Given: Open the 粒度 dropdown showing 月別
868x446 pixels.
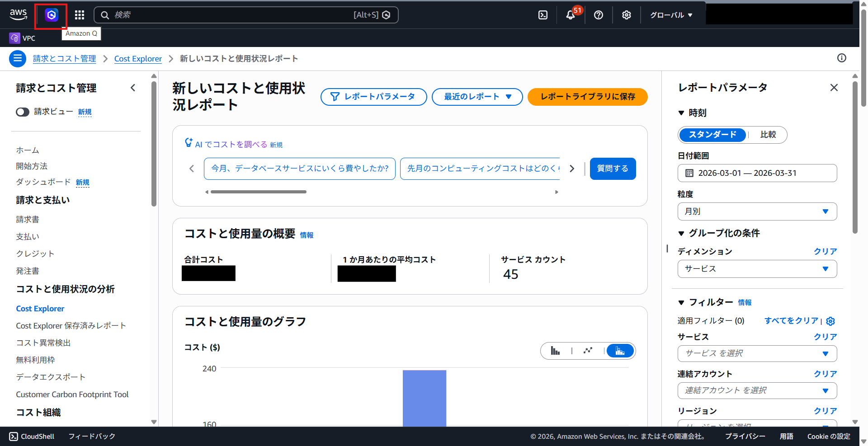Looking at the screenshot, I should (757, 211).
